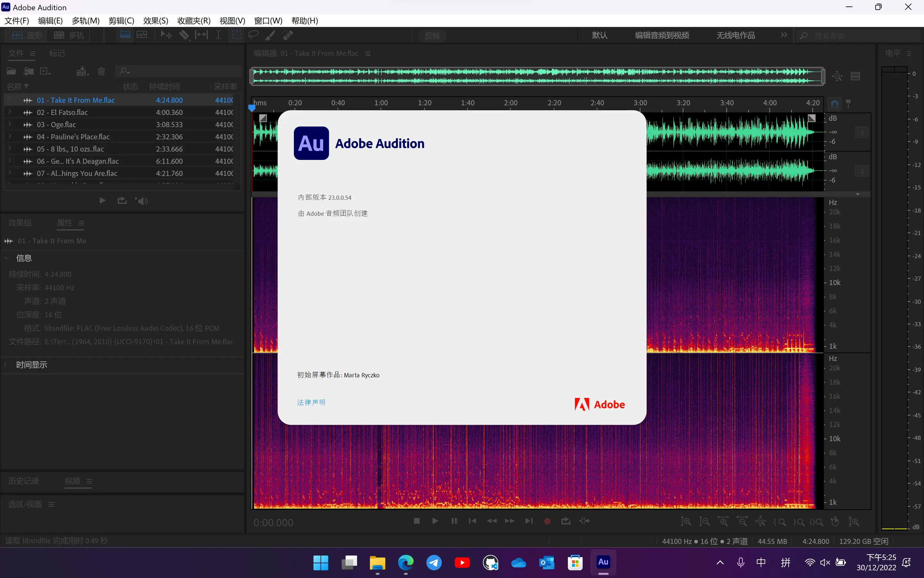The height and width of the screenshot is (578, 924).
Task: Toggle Skip Selection in transport
Action: click(585, 521)
